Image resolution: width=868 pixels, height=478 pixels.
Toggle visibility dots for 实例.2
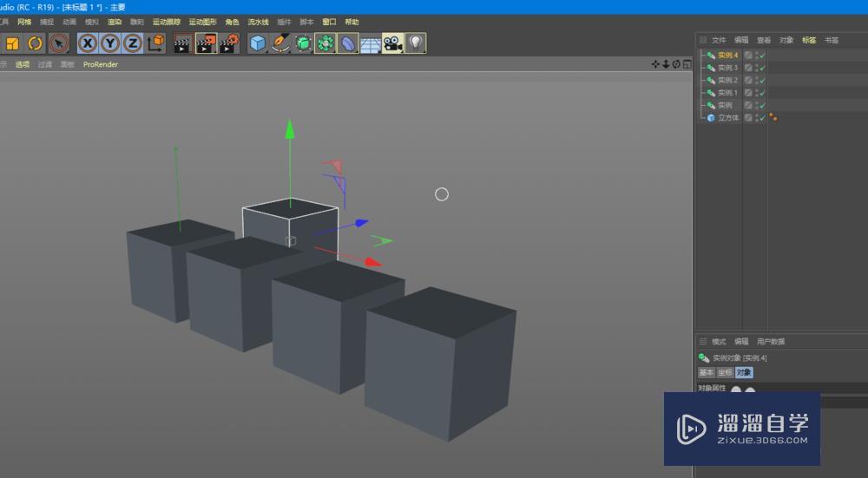point(757,80)
